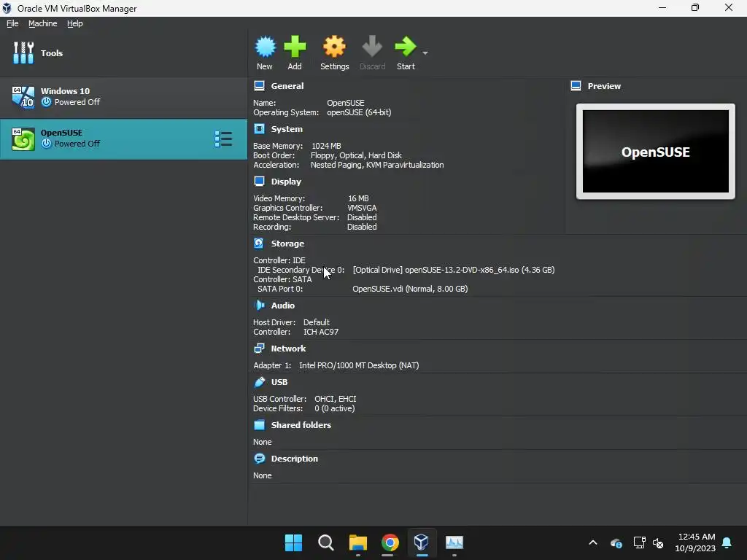Open the USB section heading

pos(279,382)
